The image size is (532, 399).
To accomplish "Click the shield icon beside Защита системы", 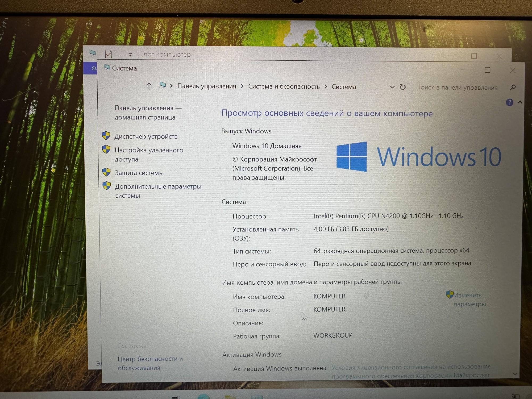I will (x=107, y=172).
